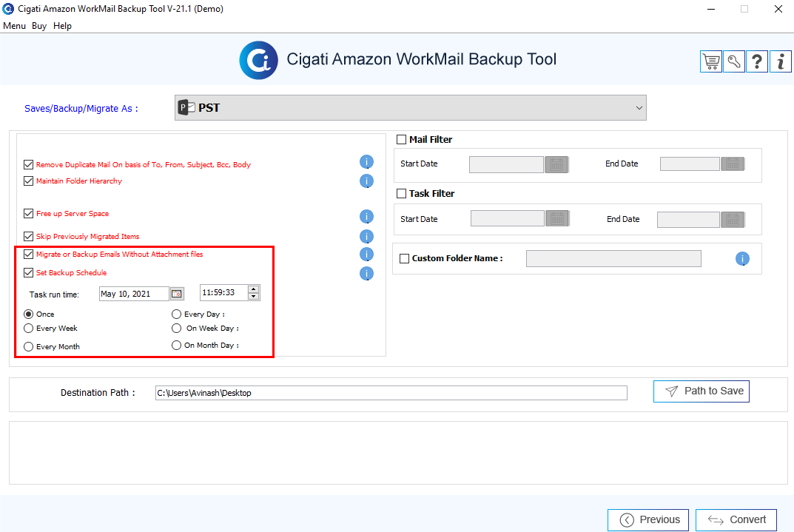The width and height of the screenshot is (794, 532).
Task: Choose the On Week Day option
Action: pyautogui.click(x=176, y=329)
